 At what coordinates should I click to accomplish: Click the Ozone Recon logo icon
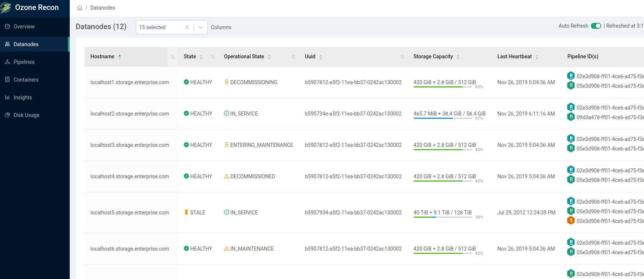click(6, 7)
